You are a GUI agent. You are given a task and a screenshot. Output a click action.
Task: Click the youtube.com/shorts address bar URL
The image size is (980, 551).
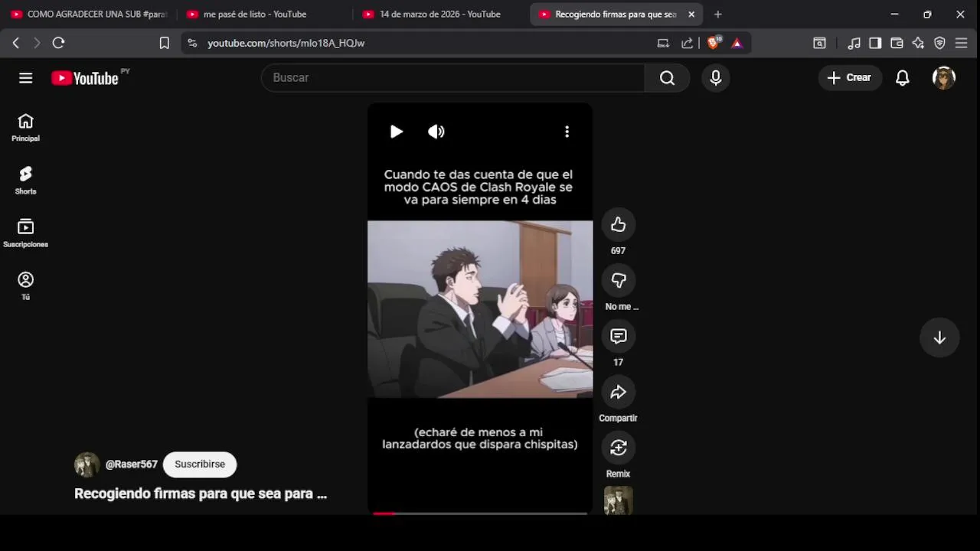click(x=286, y=44)
